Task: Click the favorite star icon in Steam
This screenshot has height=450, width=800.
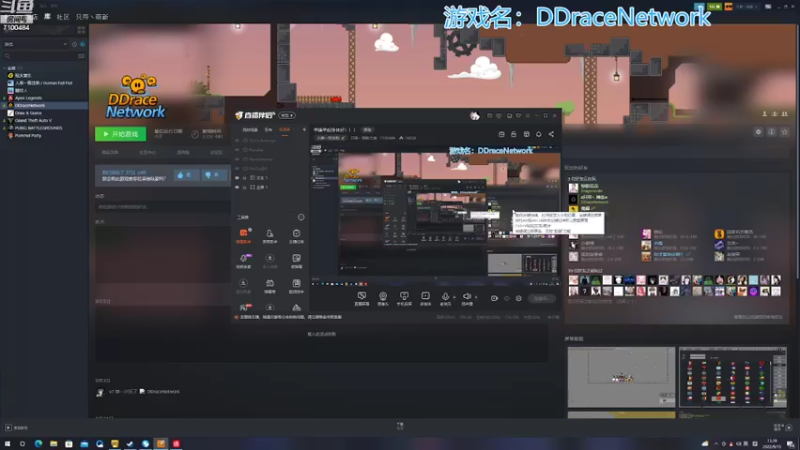Action: click(x=785, y=132)
